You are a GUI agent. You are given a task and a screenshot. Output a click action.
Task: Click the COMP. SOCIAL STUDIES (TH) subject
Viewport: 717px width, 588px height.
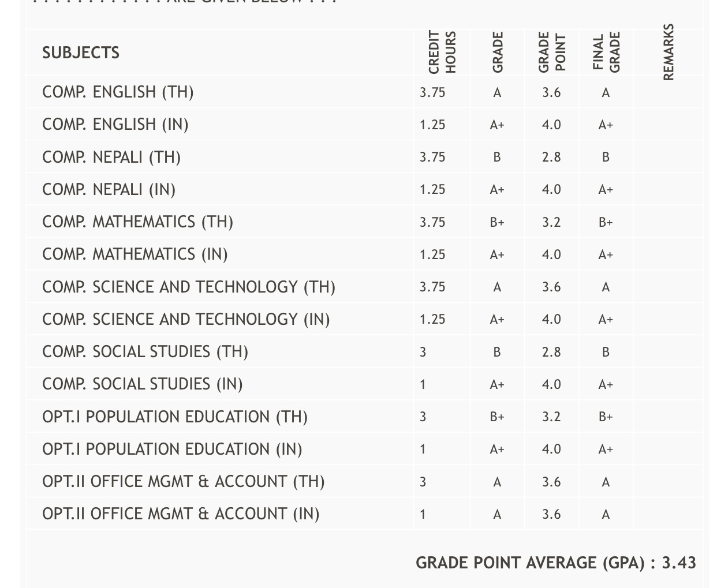tap(145, 352)
